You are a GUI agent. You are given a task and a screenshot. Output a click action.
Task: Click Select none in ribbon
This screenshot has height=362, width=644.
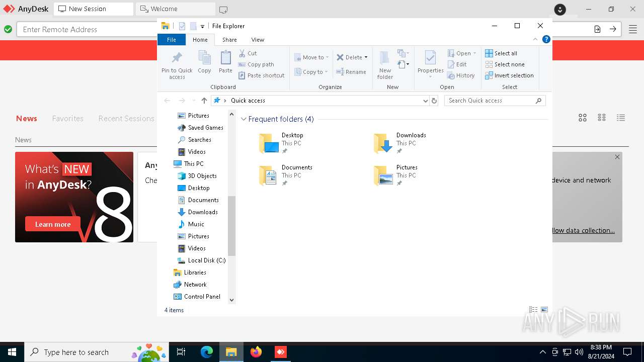(x=505, y=64)
